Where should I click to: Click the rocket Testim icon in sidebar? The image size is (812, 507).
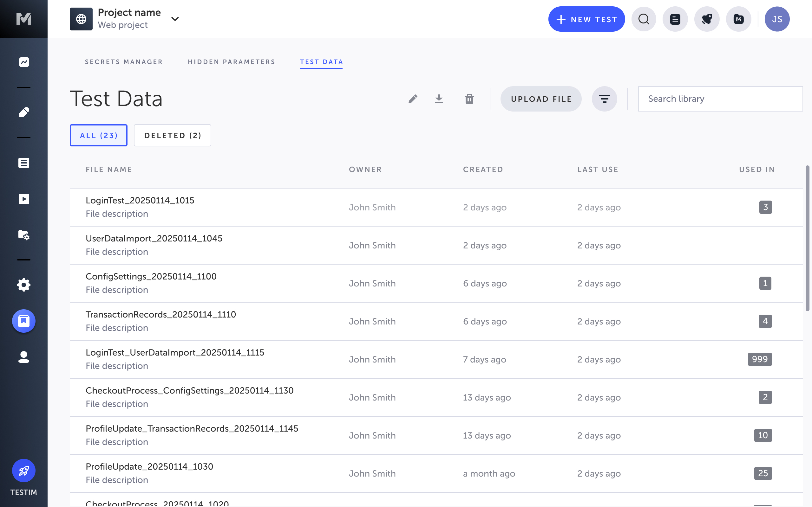[x=24, y=471]
